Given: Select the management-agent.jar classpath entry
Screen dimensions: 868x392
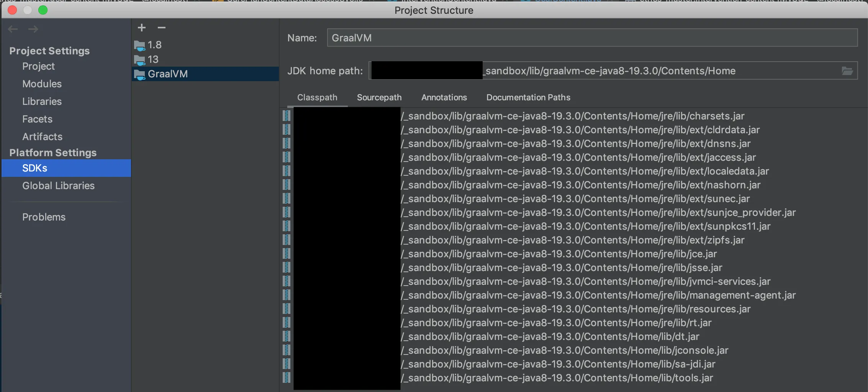Looking at the screenshot, I should coord(573,295).
